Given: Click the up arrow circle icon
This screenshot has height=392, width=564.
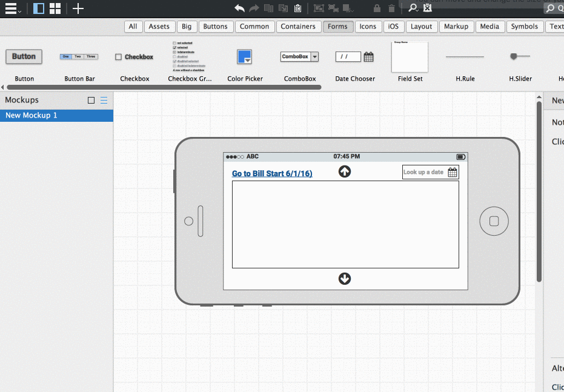Looking at the screenshot, I should coord(345,171).
